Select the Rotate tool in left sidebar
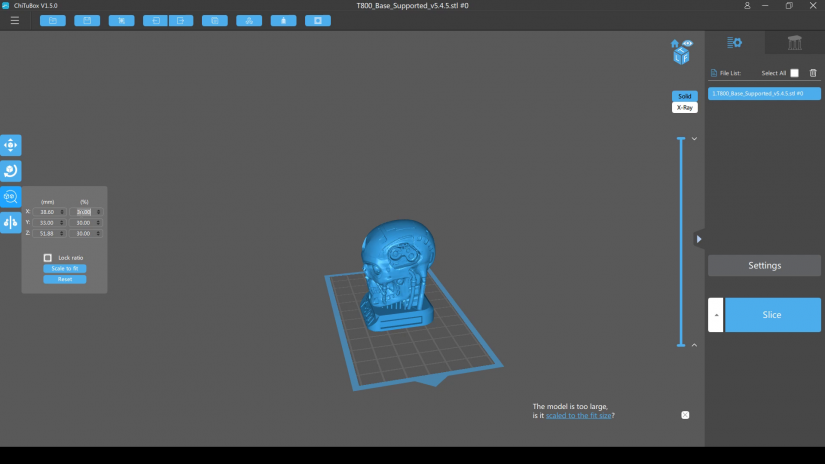Image resolution: width=825 pixels, height=464 pixels. pyautogui.click(x=11, y=171)
